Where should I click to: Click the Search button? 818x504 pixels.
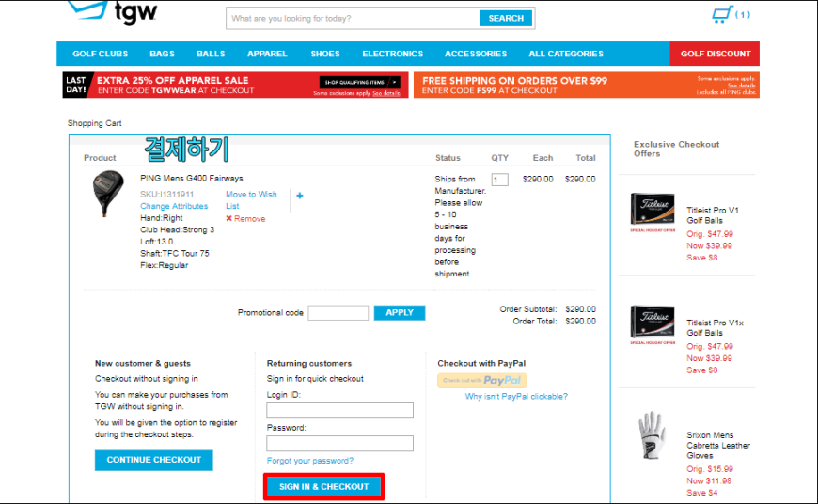[506, 18]
